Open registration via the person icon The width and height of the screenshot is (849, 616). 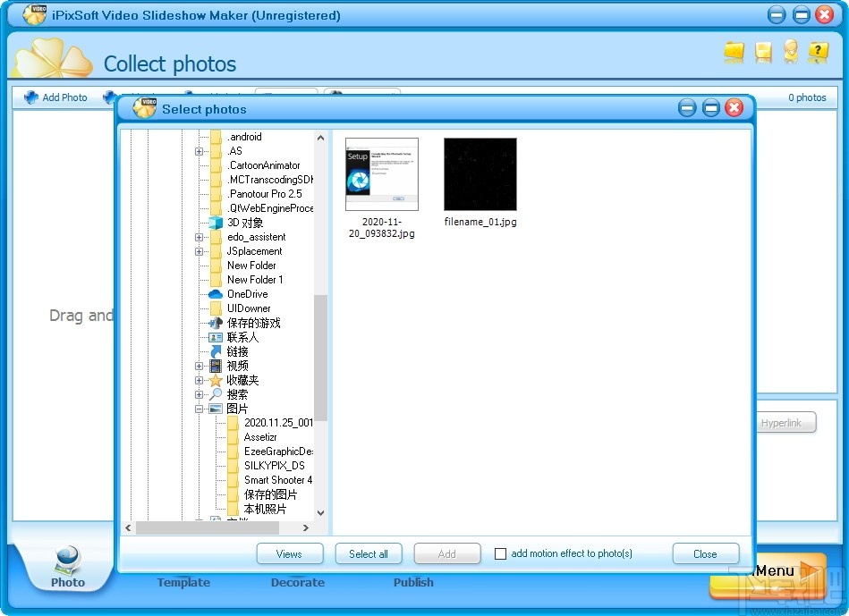(791, 53)
